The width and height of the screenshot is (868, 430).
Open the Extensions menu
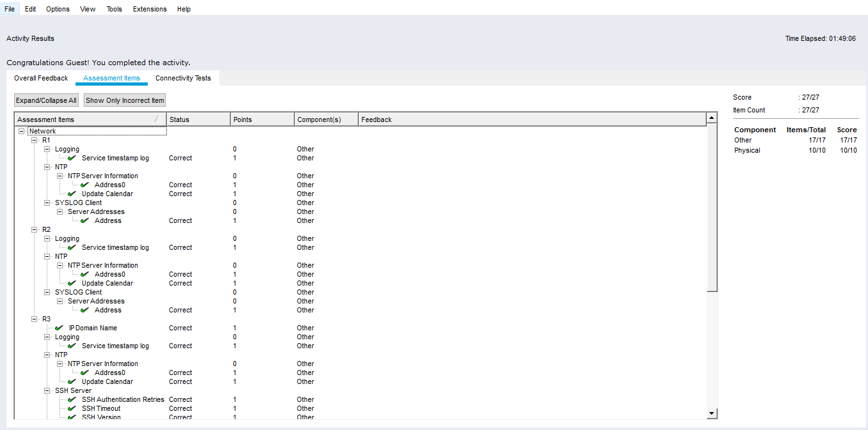150,9
